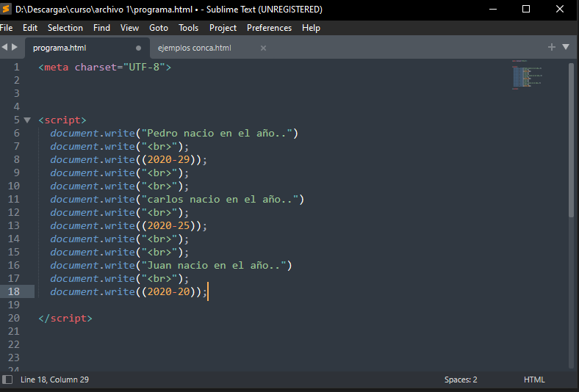Open the Help menu
This screenshot has height=392, width=579.
311,28
